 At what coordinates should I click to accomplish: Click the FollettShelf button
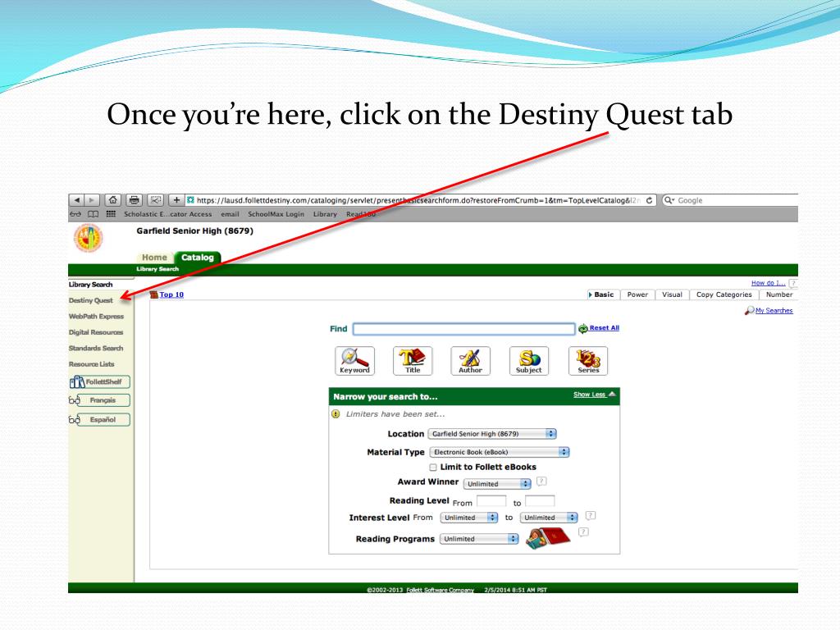coord(99,382)
